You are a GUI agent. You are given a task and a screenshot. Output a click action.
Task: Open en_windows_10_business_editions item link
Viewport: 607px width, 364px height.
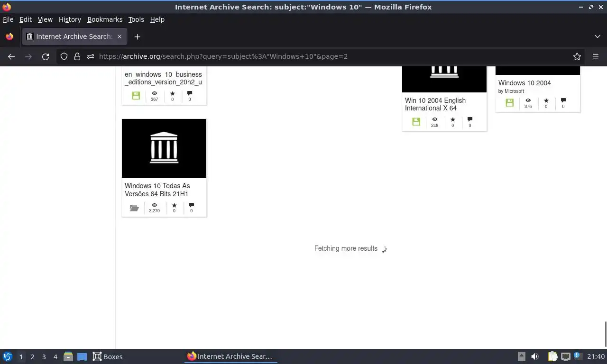tap(163, 78)
